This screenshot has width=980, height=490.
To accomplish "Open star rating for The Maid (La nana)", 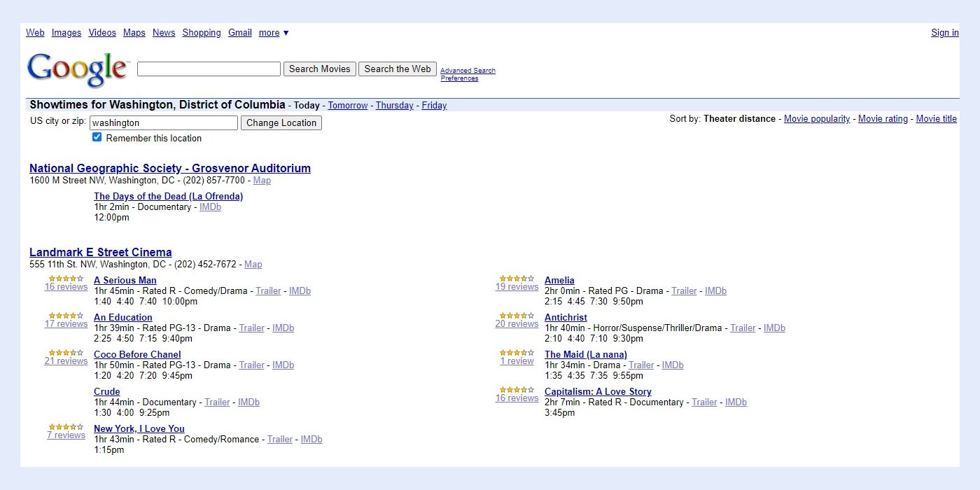I will click(x=517, y=353).
